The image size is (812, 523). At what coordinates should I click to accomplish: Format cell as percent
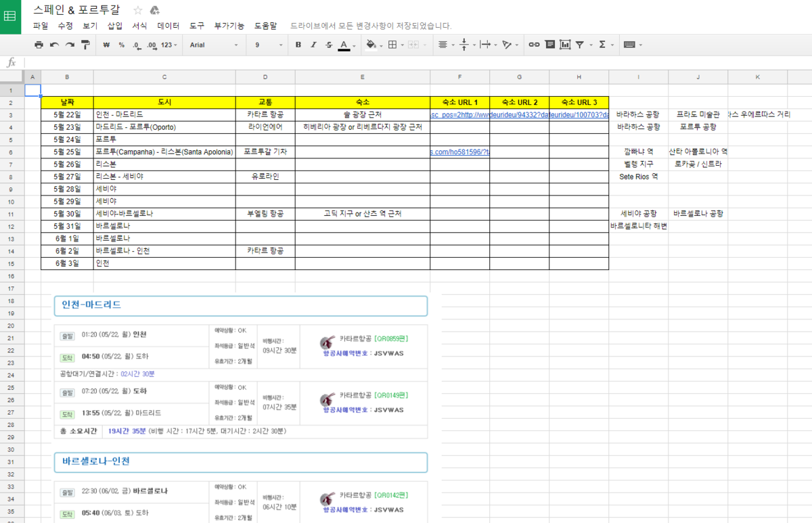pos(122,45)
